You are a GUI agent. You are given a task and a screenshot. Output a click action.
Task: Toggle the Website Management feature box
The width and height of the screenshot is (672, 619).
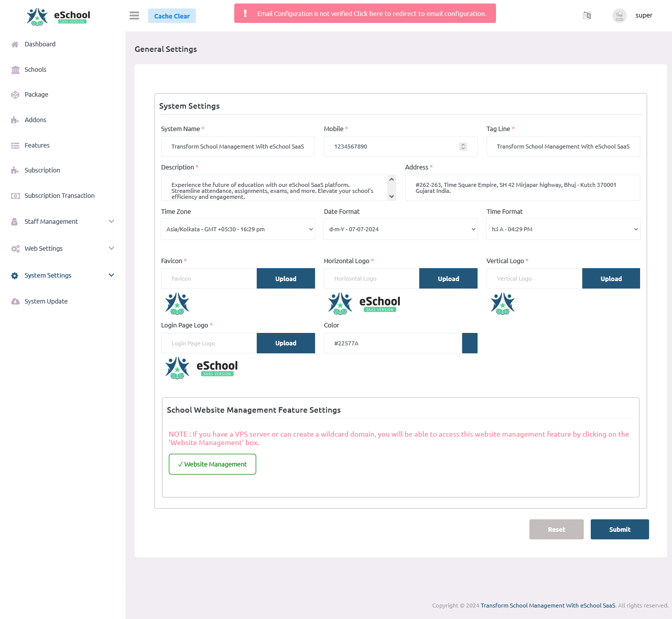212,464
